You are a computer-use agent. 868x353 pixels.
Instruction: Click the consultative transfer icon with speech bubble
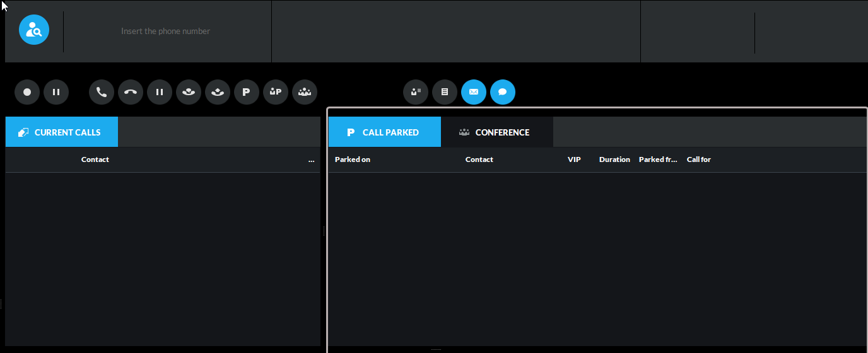pos(189,92)
